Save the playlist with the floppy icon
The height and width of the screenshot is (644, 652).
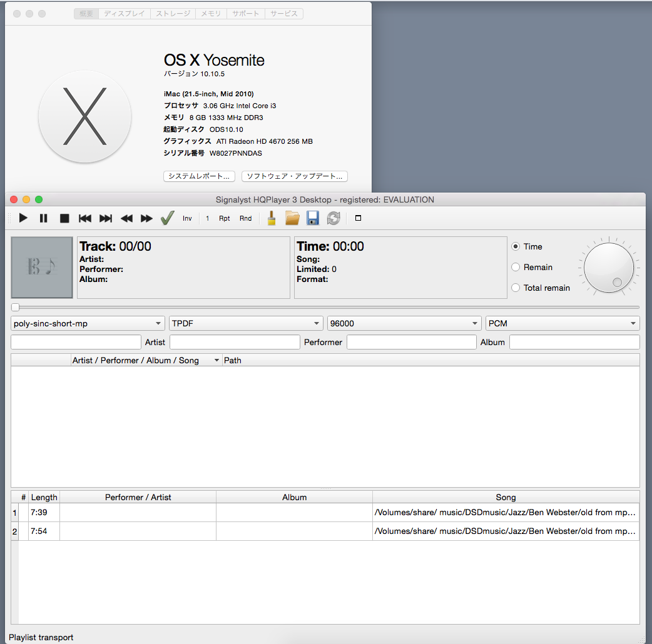pos(313,218)
